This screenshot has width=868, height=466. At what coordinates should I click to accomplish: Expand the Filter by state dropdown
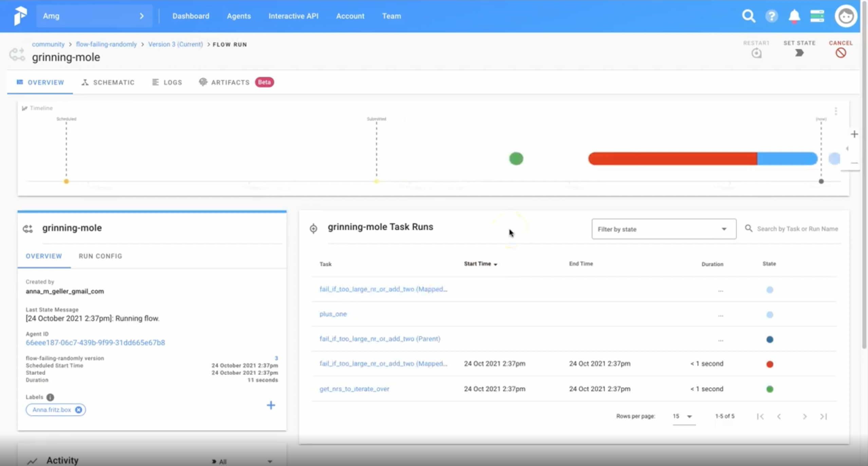pyautogui.click(x=664, y=229)
